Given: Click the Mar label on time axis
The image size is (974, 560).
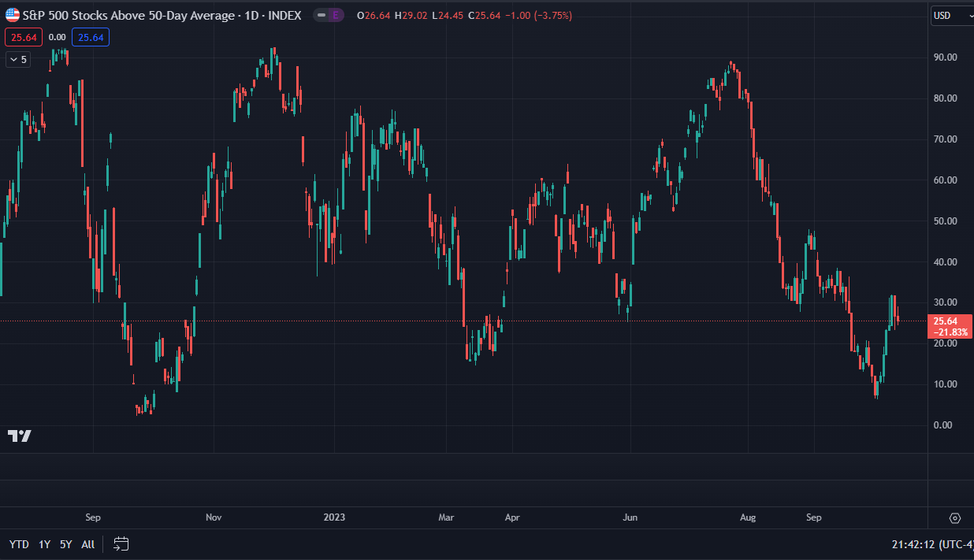Looking at the screenshot, I should (x=446, y=517).
